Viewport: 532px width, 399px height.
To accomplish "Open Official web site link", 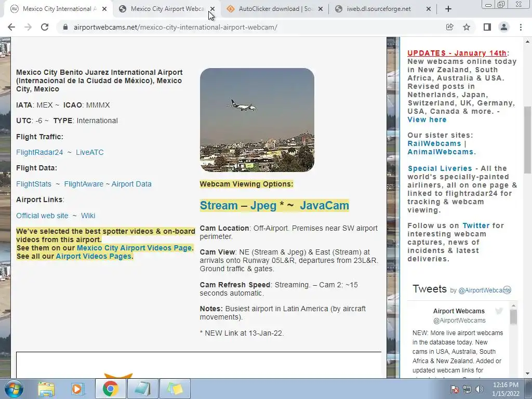I will pos(42,216).
